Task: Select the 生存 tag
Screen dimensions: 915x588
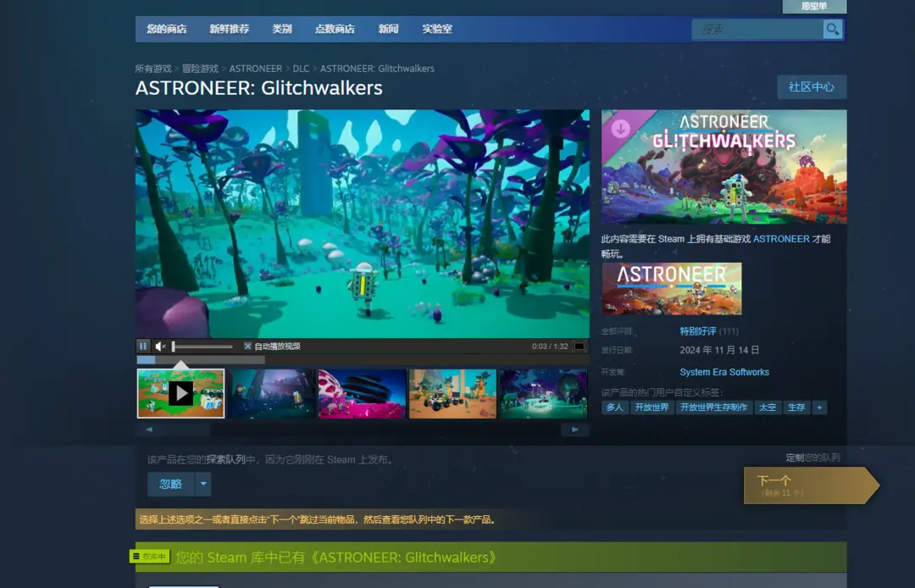Action: coord(796,408)
